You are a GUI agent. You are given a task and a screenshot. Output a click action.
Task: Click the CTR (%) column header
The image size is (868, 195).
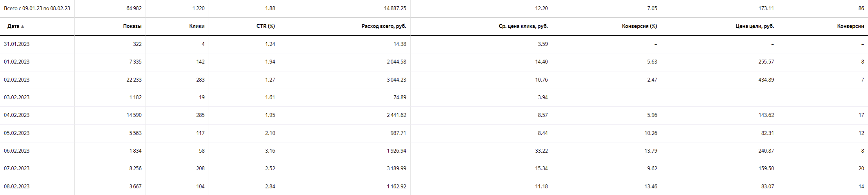(x=266, y=26)
